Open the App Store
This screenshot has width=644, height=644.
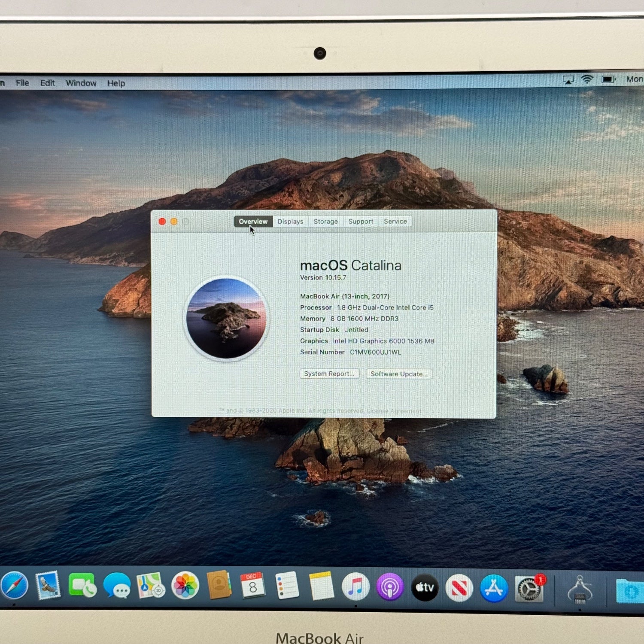494,588
